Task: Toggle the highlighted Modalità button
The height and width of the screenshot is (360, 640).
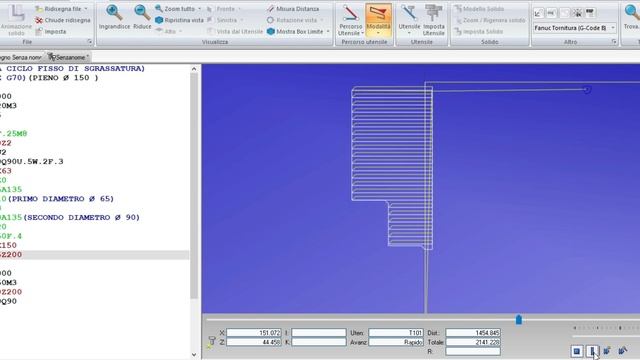Action: pyautogui.click(x=378, y=20)
